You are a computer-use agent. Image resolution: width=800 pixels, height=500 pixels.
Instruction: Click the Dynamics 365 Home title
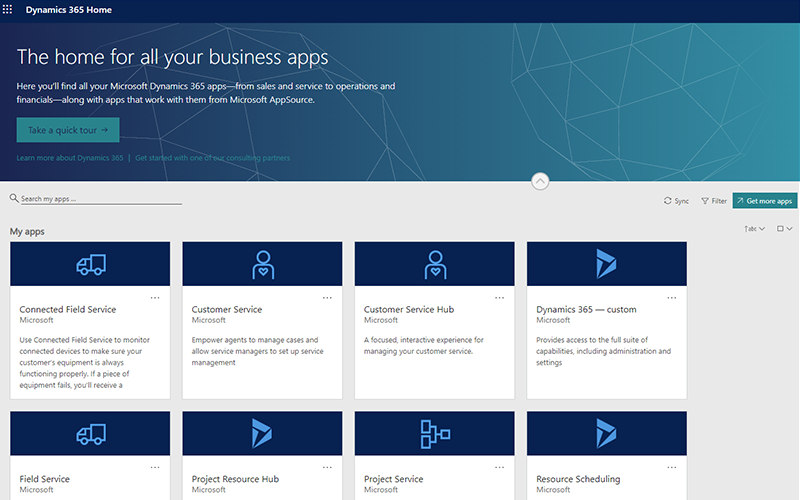click(68, 10)
